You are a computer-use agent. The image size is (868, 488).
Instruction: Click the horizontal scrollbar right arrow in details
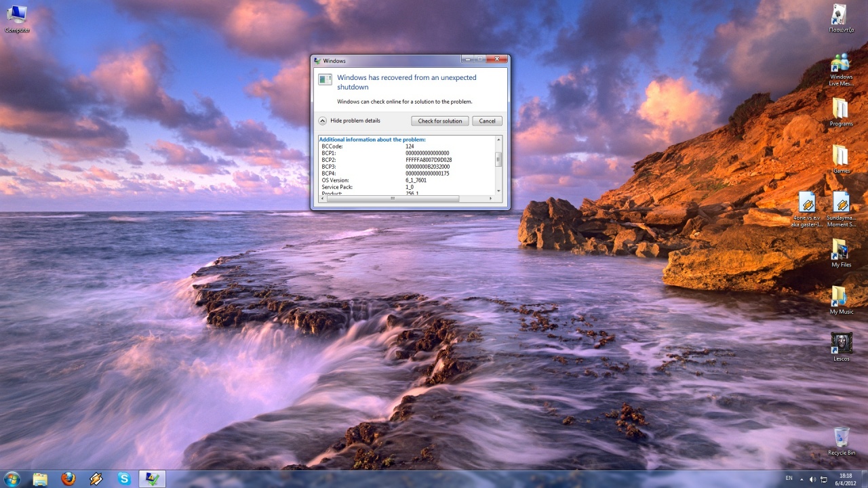[491, 199]
